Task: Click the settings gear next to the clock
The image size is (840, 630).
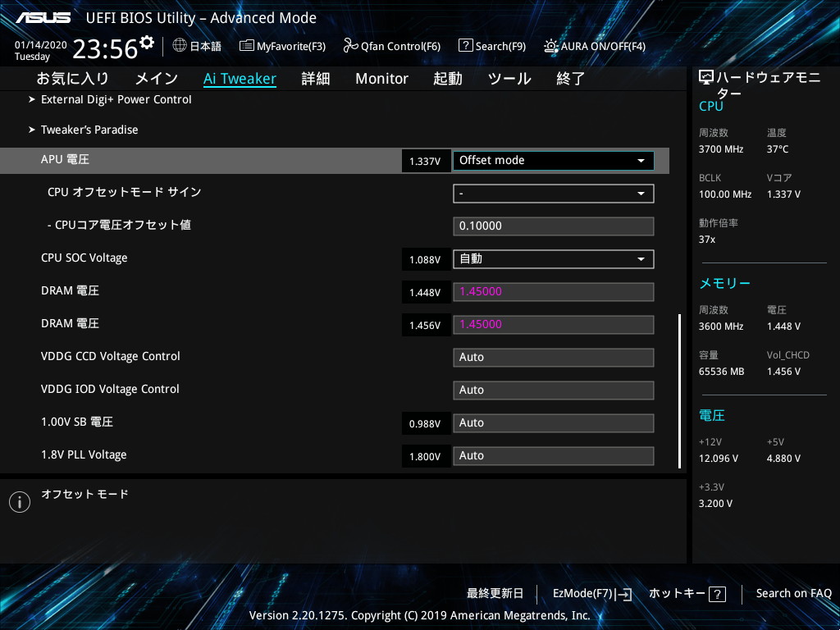Action: 146,43
